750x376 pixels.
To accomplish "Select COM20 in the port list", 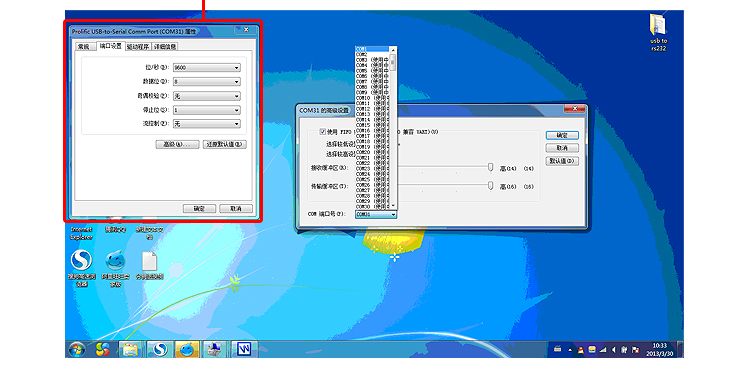I will tap(373, 152).
